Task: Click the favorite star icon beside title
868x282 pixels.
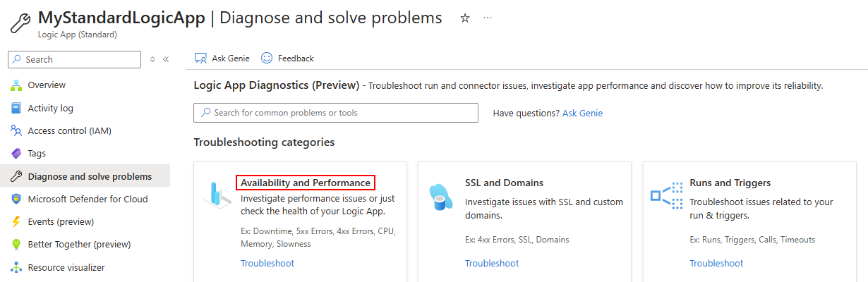Action: click(x=465, y=18)
